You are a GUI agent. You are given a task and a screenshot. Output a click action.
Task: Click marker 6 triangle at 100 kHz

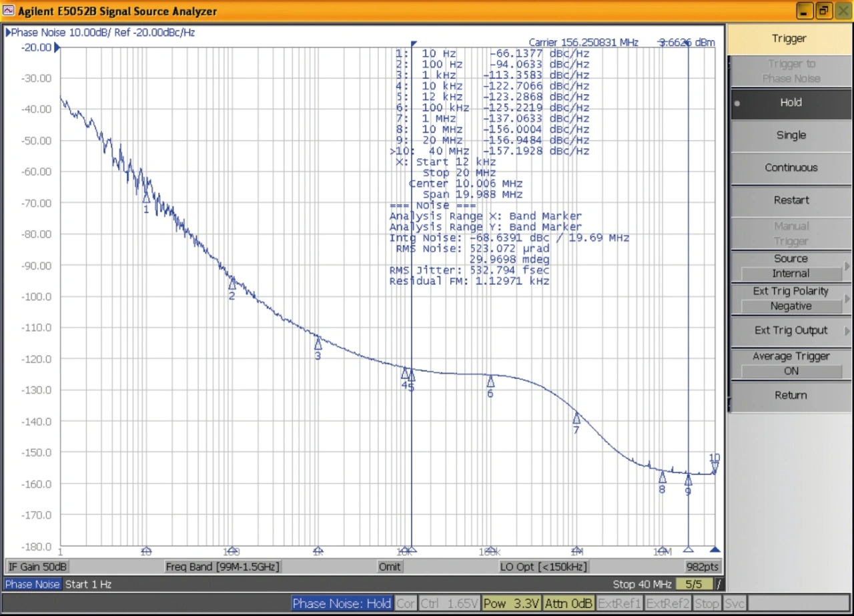(x=490, y=382)
